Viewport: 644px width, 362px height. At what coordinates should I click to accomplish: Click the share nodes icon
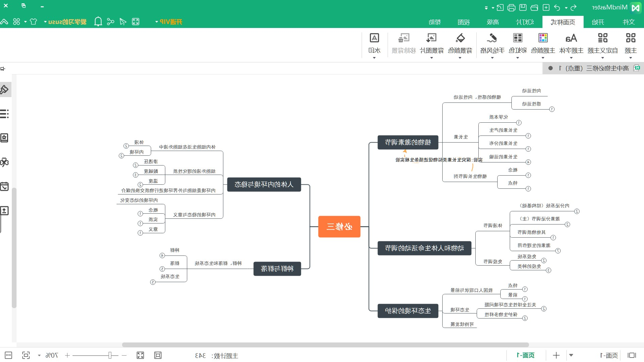point(110,22)
